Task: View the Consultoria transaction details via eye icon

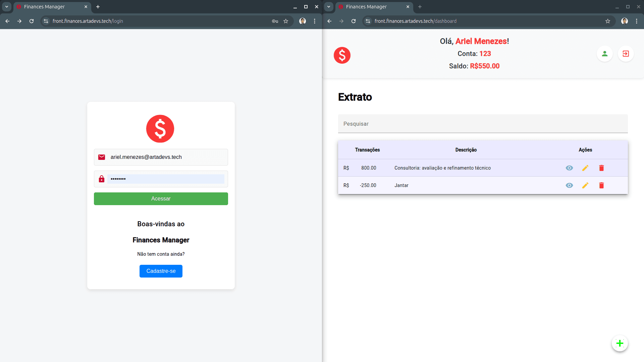Action: point(569,168)
